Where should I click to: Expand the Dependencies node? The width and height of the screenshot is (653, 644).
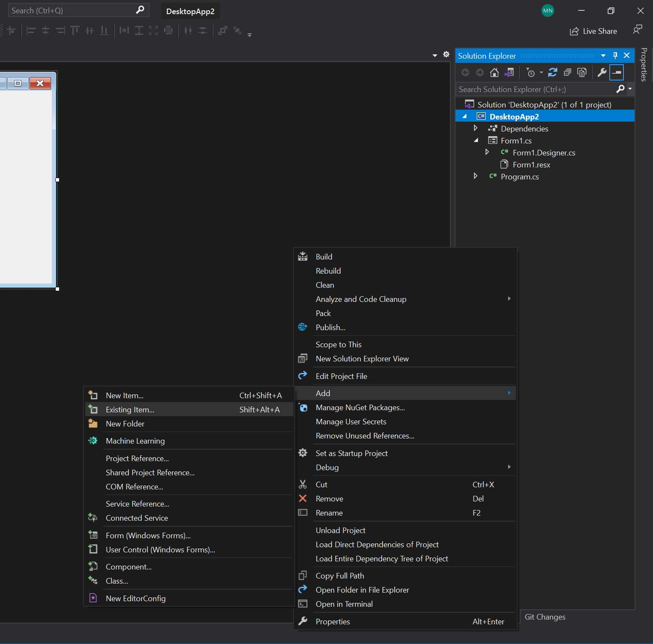click(476, 128)
